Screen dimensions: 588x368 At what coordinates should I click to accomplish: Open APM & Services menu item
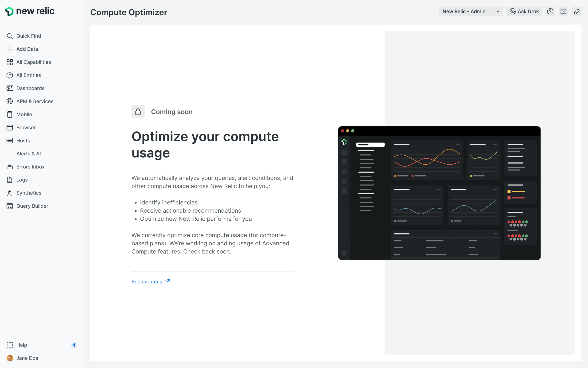[x=35, y=101]
